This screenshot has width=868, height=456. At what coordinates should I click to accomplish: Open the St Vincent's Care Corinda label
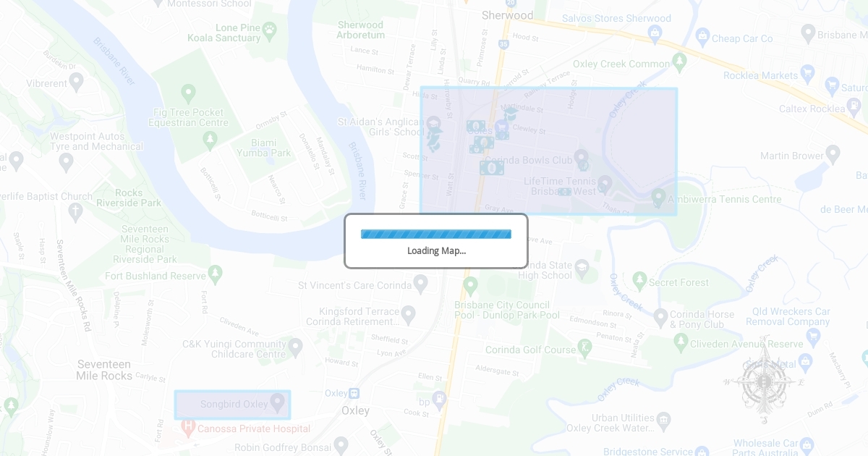tap(354, 286)
